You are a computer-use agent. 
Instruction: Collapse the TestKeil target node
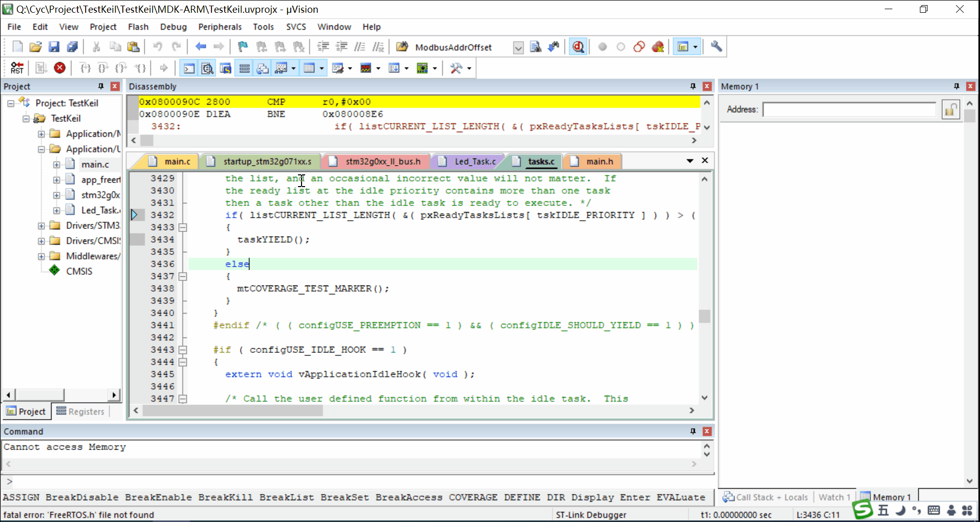(x=26, y=118)
